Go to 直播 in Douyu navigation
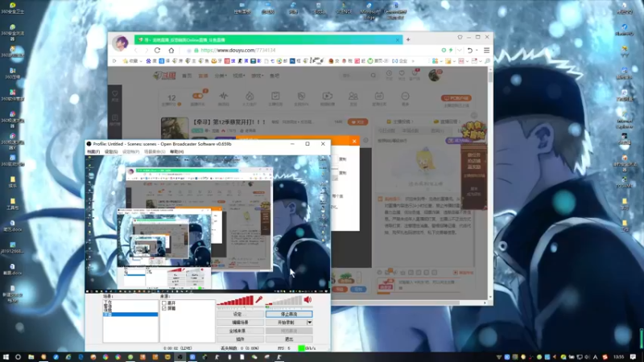This screenshot has height=362, width=644. tap(204, 76)
